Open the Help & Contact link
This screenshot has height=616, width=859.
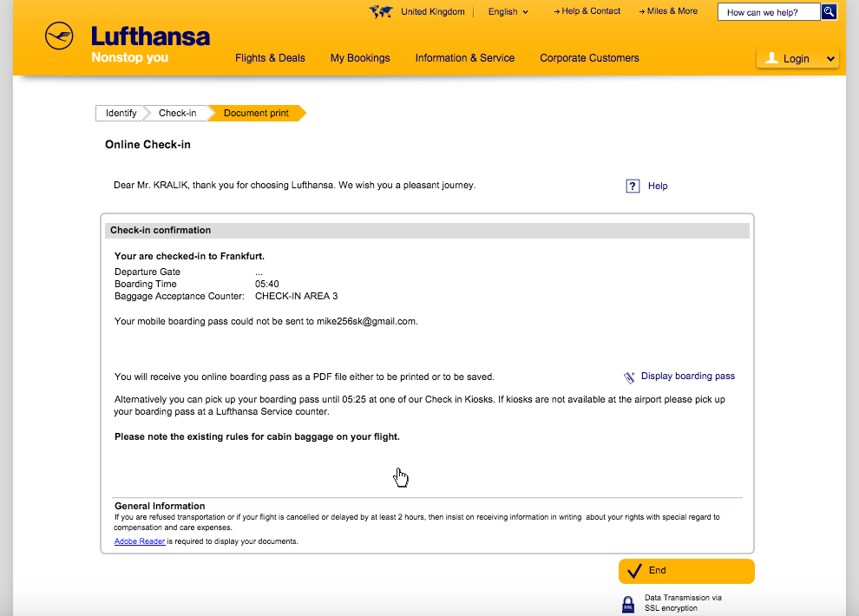click(x=587, y=11)
